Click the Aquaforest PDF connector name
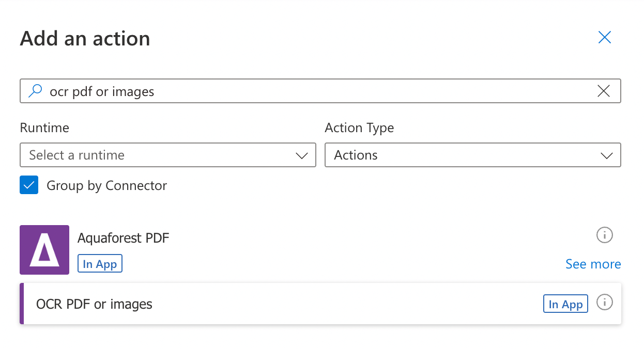Viewport: 644px width, 349px height. click(x=122, y=238)
